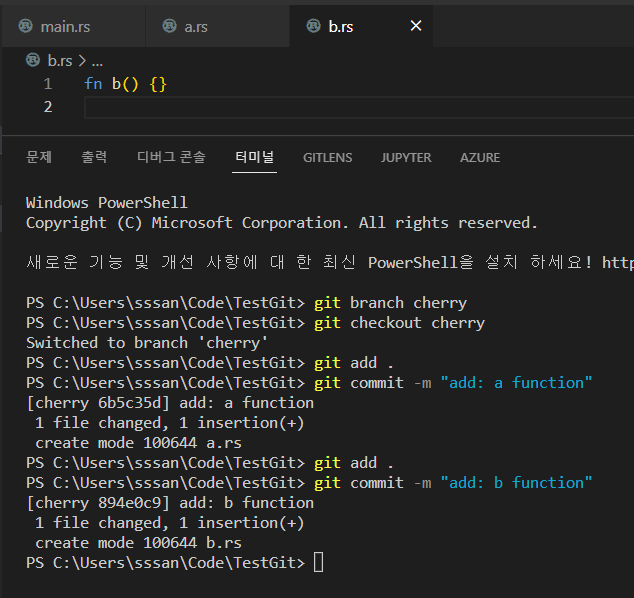Click the Rust icon in the b.rs breadcrumb
This screenshot has width=634, height=598.
pos(34,61)
